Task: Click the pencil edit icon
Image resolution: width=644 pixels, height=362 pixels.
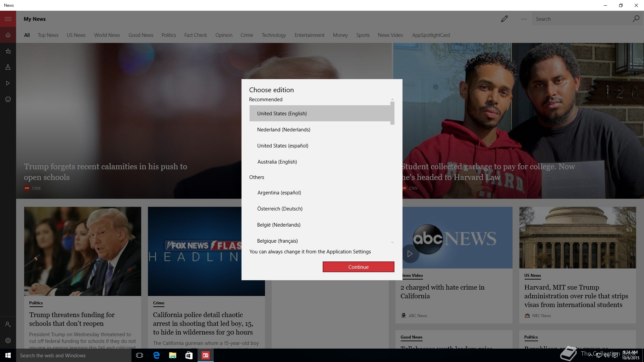Action: (504, 19)
